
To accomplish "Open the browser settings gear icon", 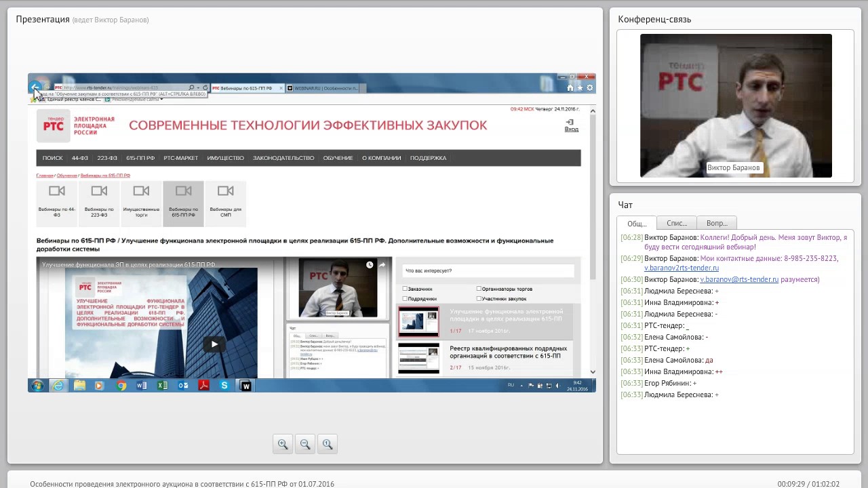I will (590, 87).
